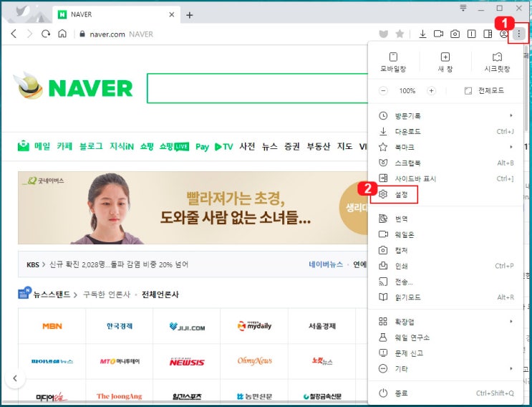The height and width of the screenshot is (407, 532).
Task: Reload the current page
Action: pos(46,34)
